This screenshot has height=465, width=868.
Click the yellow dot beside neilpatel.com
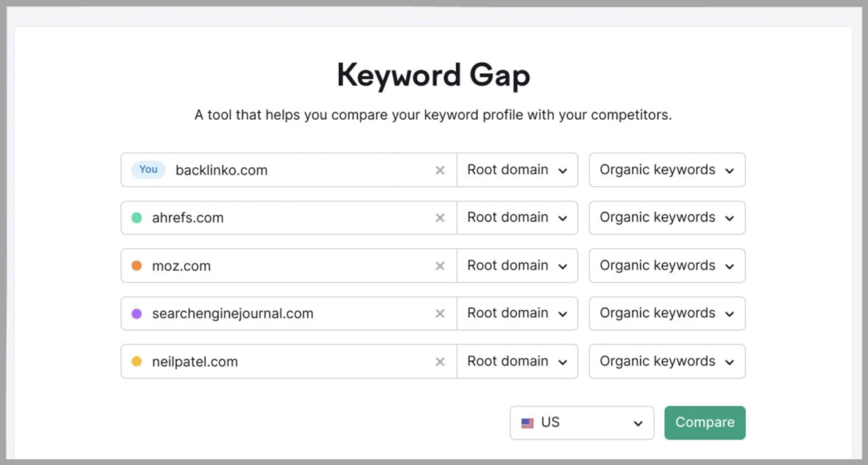click(136, 362)
